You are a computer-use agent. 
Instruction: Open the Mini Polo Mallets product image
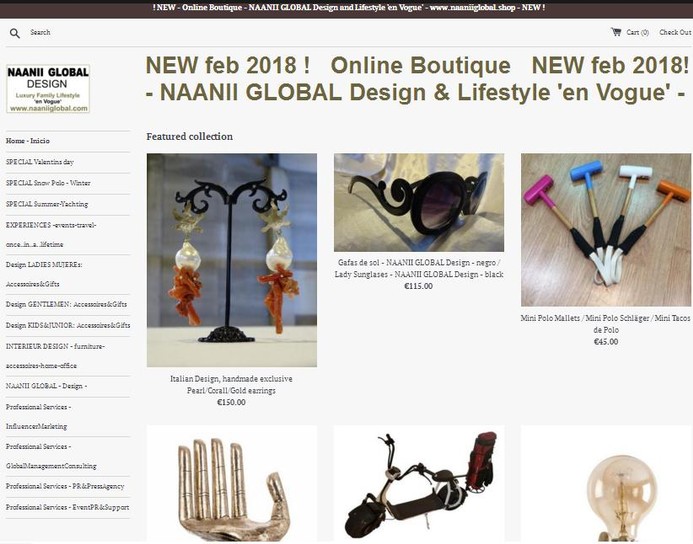(606, 230)
